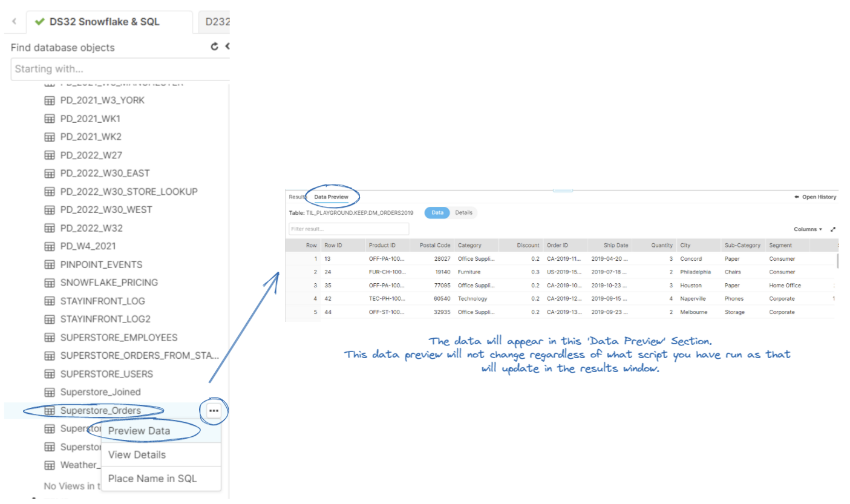
Task: Open the Results tab
Action: (297, 197)
